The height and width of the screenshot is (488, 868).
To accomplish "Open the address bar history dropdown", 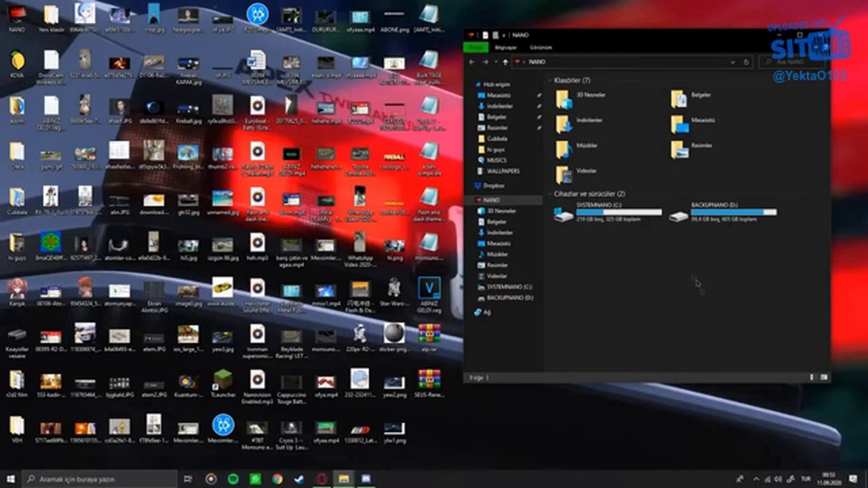I will (732, 62).
